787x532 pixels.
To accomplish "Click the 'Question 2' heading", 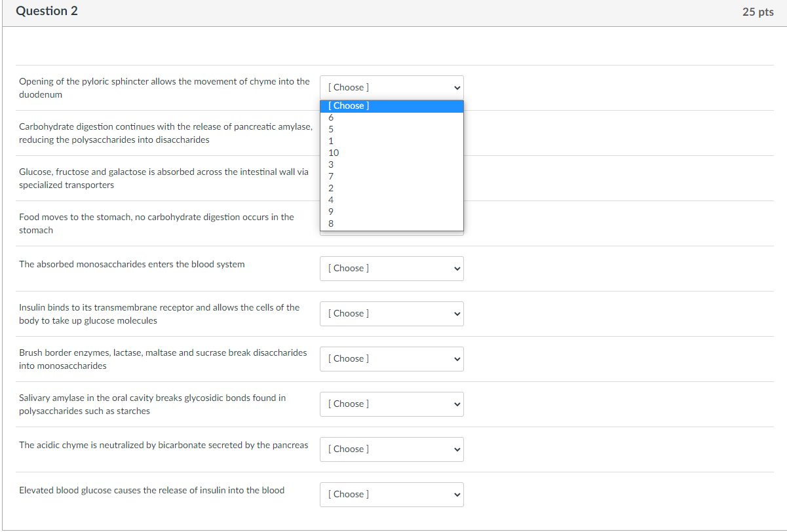I will (47, 11).
